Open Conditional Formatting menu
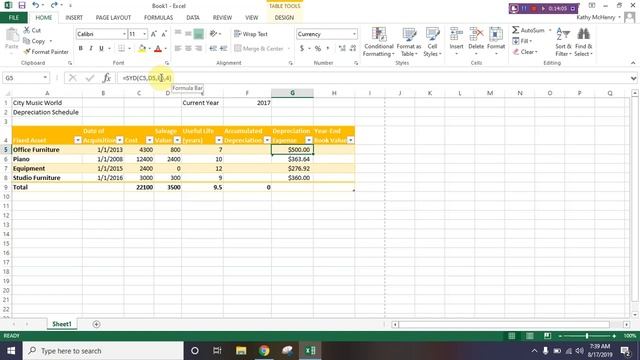The image size is (640, 360). click(379, 42)
